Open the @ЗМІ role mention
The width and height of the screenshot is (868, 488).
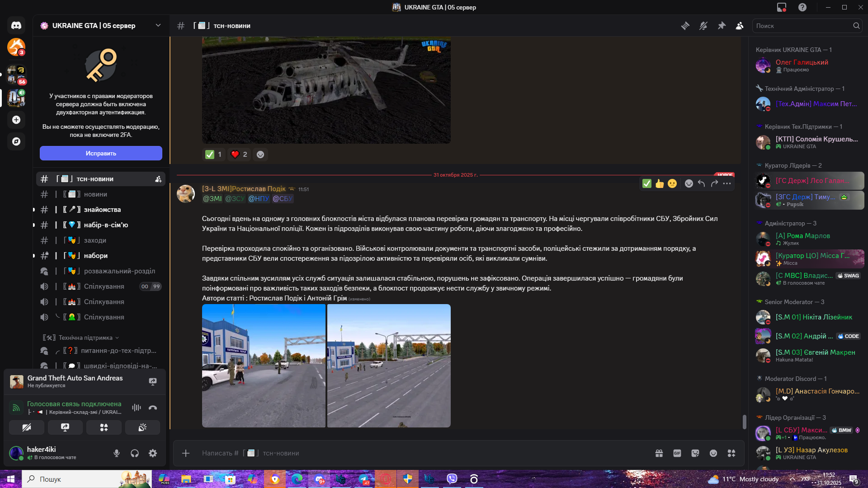212,198
